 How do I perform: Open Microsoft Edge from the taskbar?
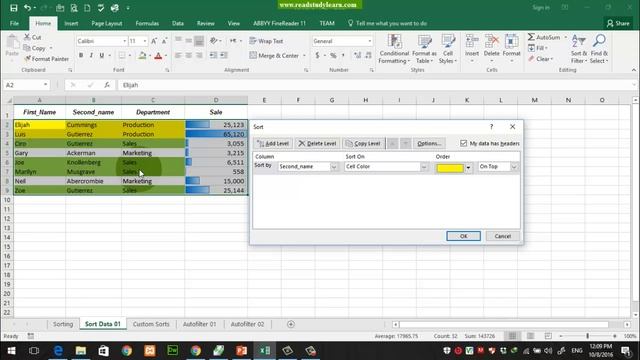point(58,351)
